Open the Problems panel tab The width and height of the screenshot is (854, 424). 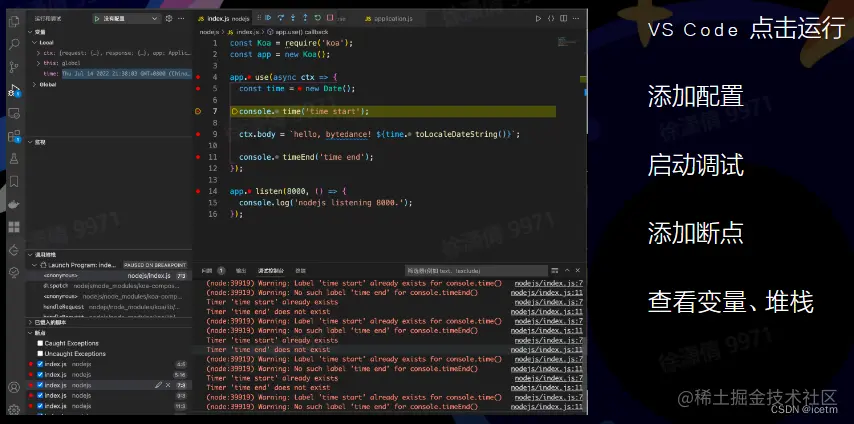tap(211, 270)
